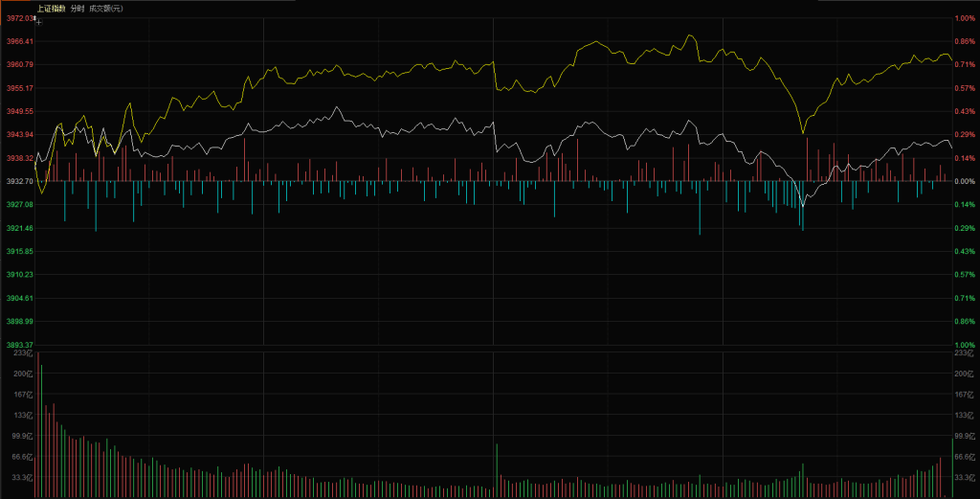
Task: Select the 上证指数 title label
Action: [x=52, y=8]
